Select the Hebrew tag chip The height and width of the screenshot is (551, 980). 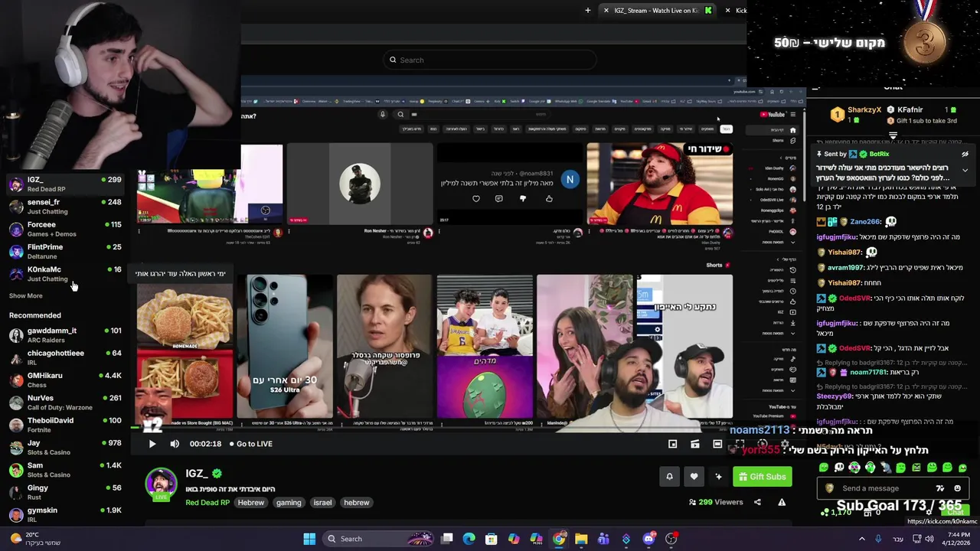250,503
